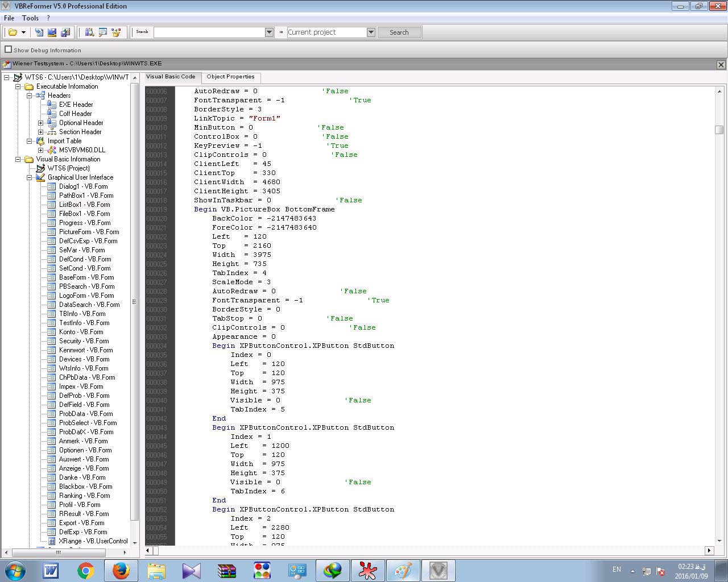The height and width of the screenshot is (582, 728).
Task: Enable Show Debug Information checkbox
Action: point(9,49)
